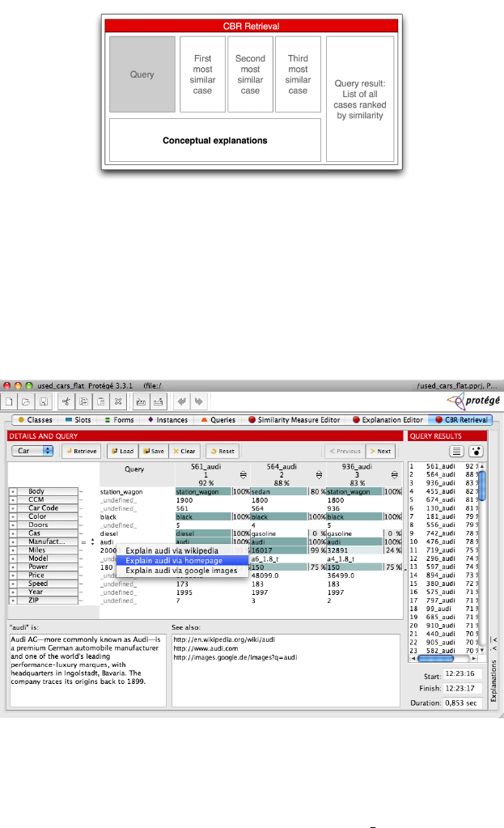504x828 pixels.
Task: Open the Similarity Measure Editor tab
Action: tap(294, 420)
